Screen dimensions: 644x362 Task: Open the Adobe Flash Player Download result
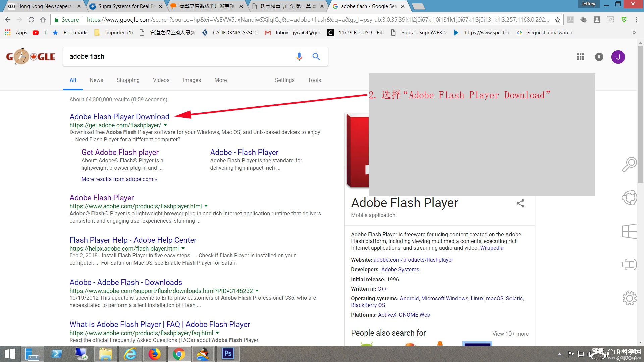(119, 117)
